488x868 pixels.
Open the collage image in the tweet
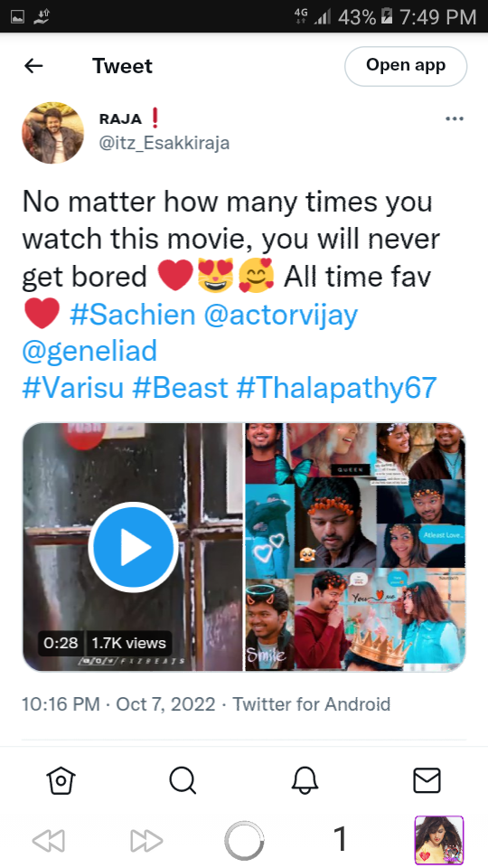tap(354, 547)
